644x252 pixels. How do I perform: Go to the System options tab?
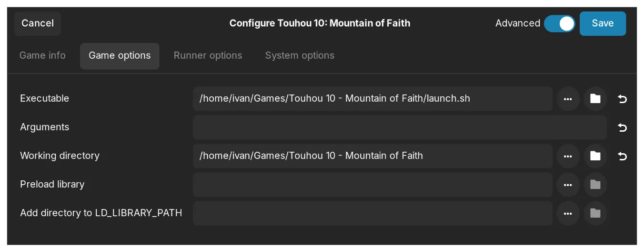tap(300, 55)
